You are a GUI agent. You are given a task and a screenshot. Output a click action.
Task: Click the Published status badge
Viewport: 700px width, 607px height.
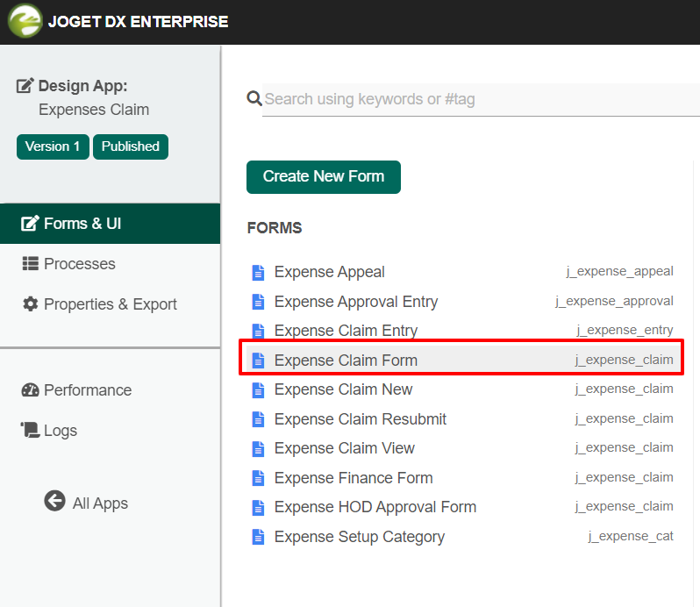(131, 146)
